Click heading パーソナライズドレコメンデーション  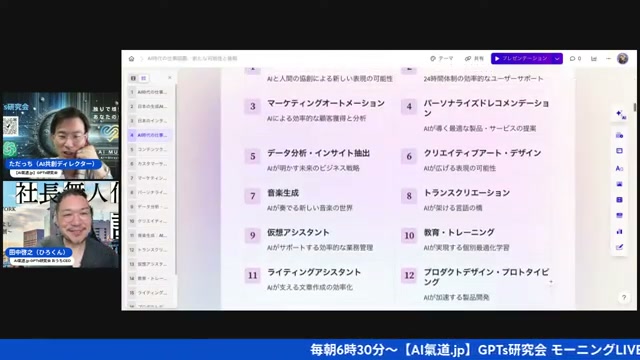click(x=486, y=108)
